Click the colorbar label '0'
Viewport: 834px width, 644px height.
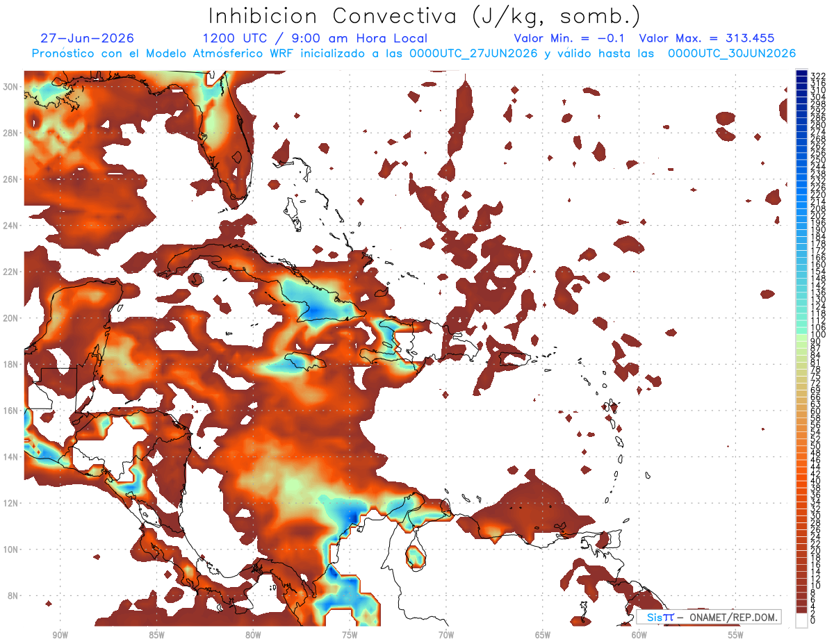coord(813,620)
